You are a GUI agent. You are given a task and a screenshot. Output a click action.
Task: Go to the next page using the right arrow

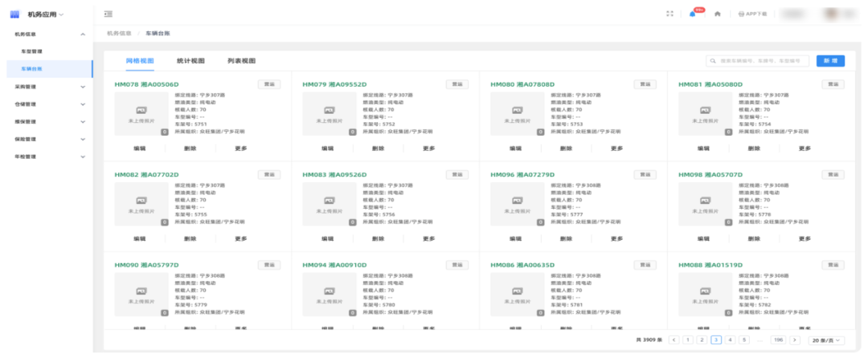[x=794, y=340]
